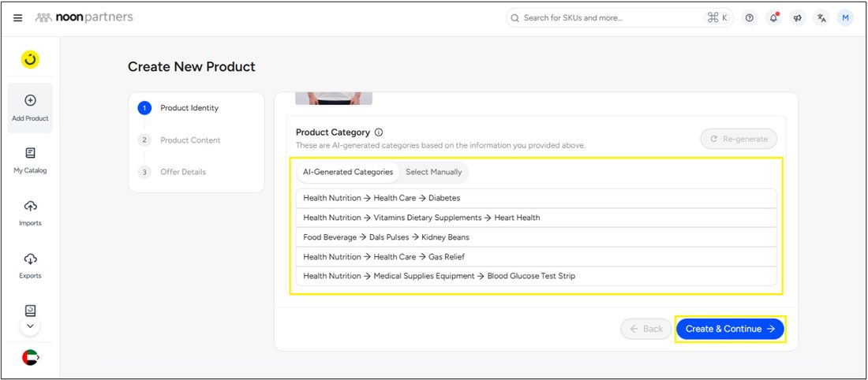Go to Product Identity step 1

tap(178, 108)
